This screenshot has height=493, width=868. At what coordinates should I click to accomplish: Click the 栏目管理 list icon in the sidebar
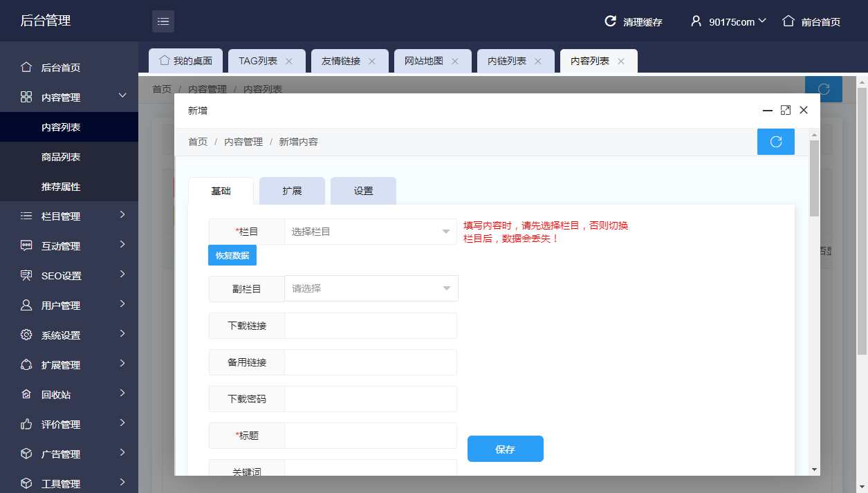[x=26, y=216]
